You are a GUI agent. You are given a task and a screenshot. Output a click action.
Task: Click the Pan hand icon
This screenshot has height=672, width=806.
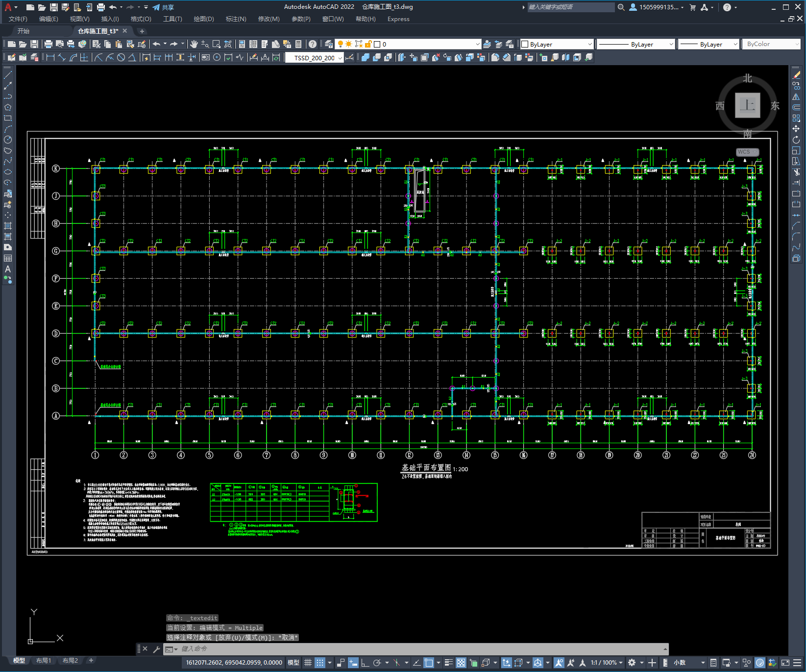tap(194, 44)
